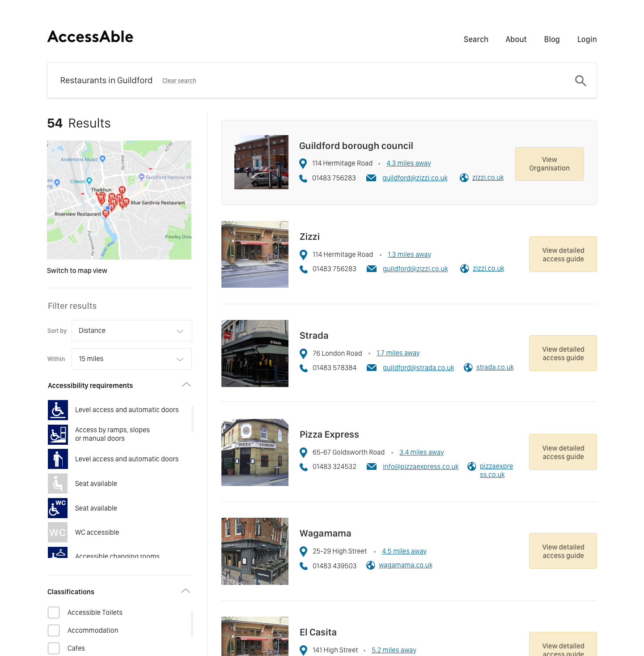Image resolution: width=644 pixels, height=656 pixels.
Task: Open the Pizza Express restaurant photo
Action: click(255, 452)
